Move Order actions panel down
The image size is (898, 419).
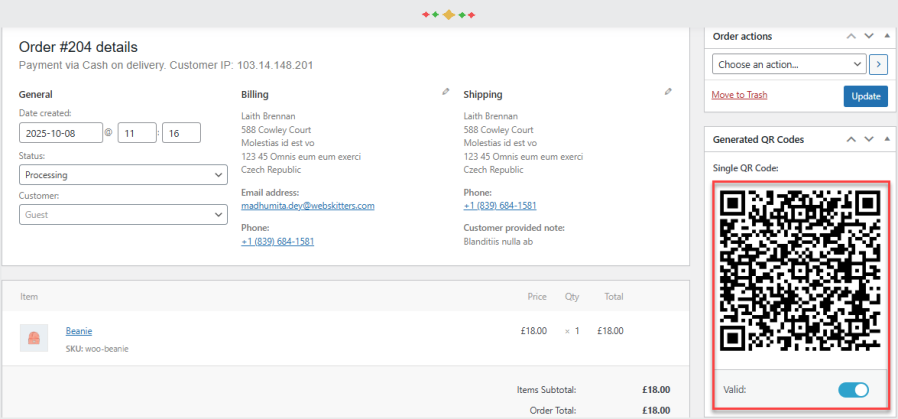point(869,36)
